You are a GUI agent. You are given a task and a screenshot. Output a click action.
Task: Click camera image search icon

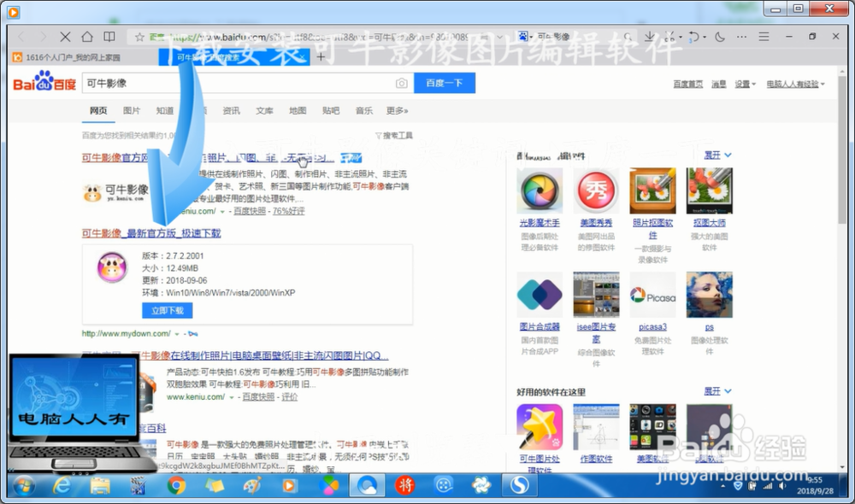click(401, 84)
